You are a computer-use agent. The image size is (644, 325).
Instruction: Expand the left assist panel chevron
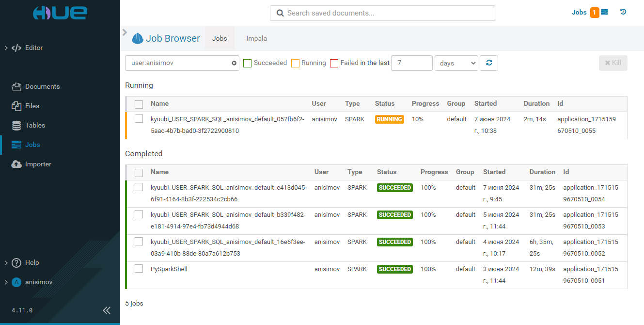click(x=125, y=32)
